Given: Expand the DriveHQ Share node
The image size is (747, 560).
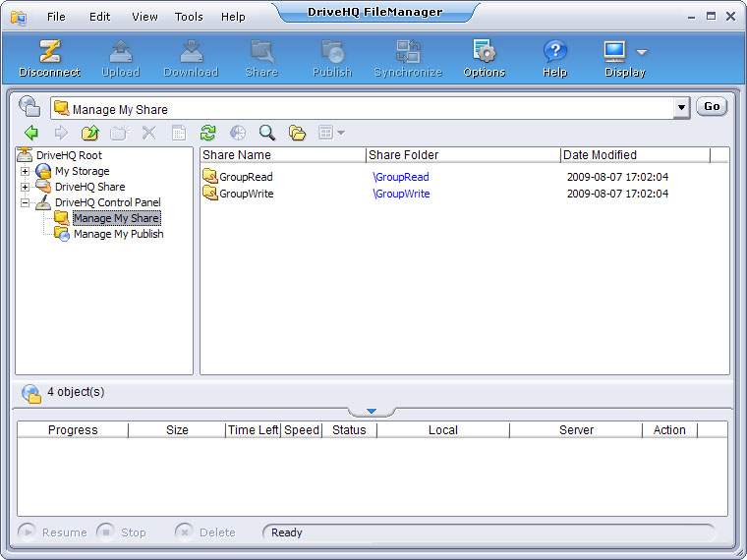Looking at the screenshot, I should 25,187.
